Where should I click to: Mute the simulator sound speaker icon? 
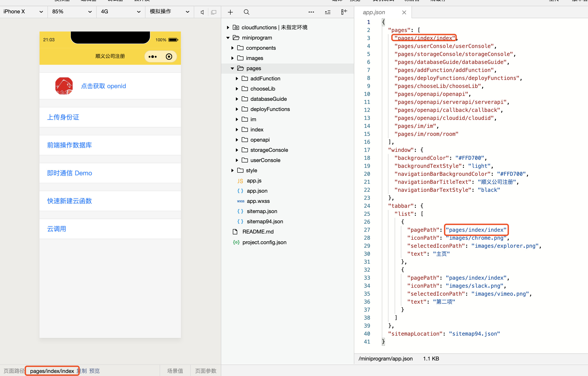click(x=202, y=12)
